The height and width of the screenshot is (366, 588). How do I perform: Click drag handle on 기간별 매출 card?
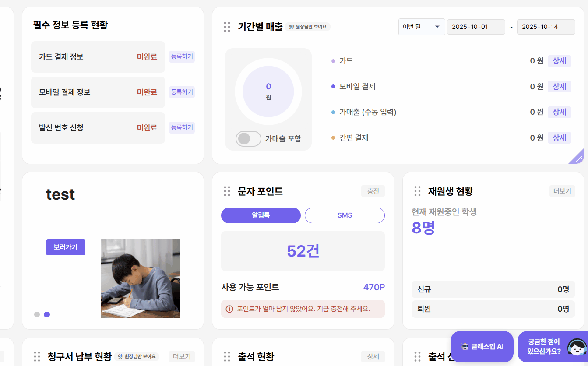tap(227, 27)
